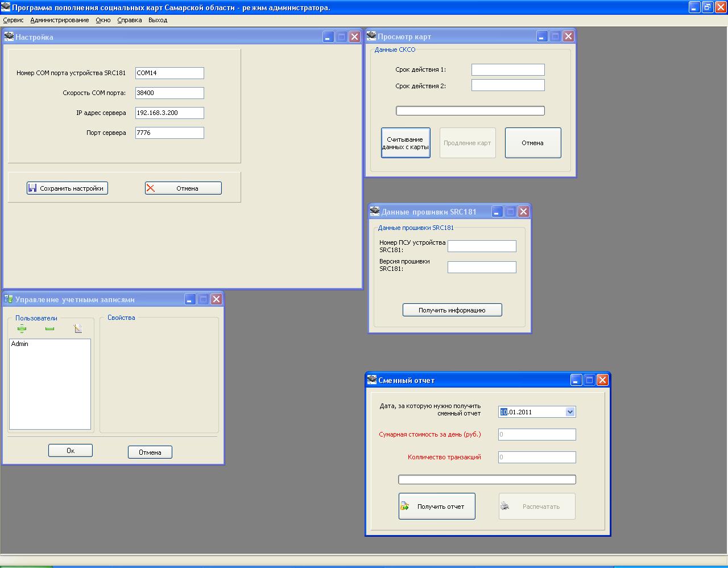The width and height of the screenshot is (728, 568).
Task: Click the progress bar in Сменный отчет
Action: [487, 480]
